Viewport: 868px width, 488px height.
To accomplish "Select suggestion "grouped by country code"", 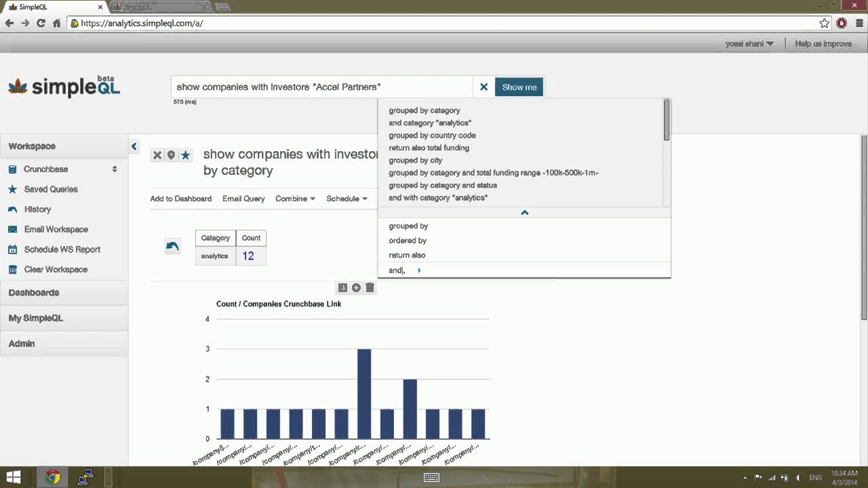I will point(432,136).
